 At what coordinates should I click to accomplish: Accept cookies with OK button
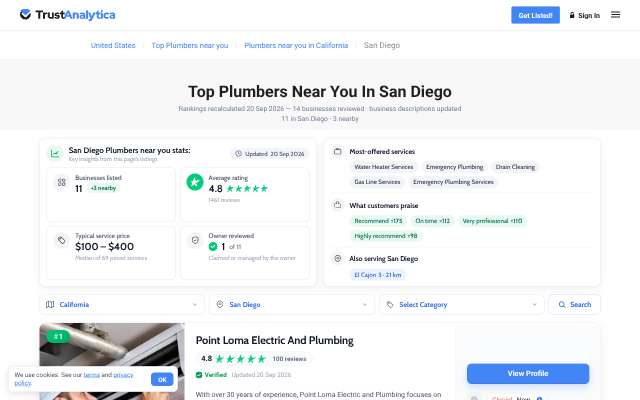tap(162, 380)
